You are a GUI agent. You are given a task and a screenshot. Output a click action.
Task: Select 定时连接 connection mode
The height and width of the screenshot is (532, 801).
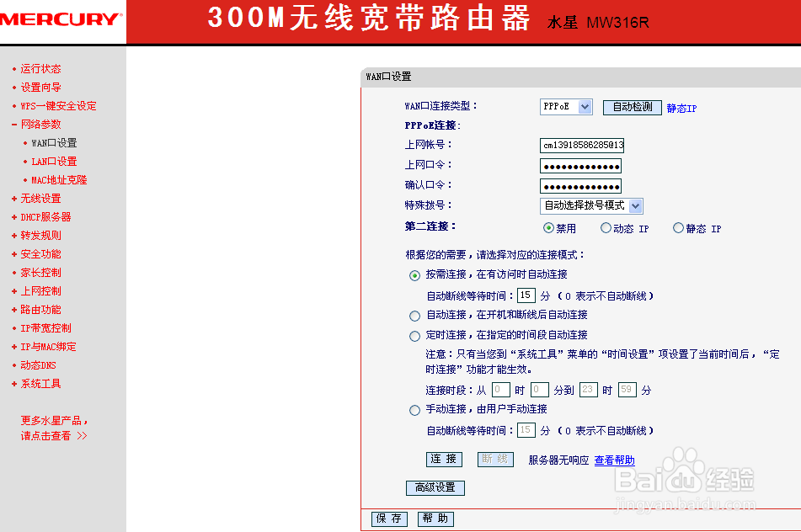pos(414,337)
